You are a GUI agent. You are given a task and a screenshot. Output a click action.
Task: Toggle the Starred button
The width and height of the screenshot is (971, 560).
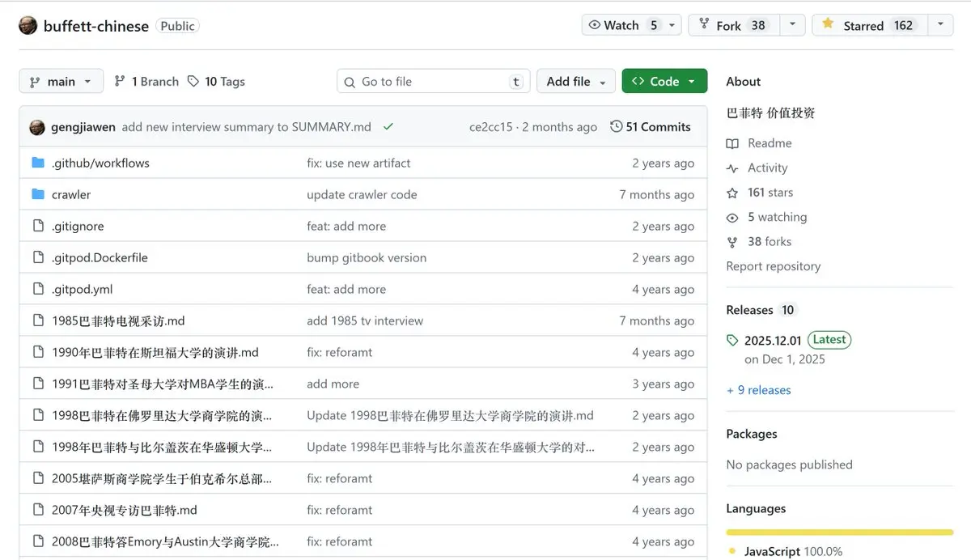tap(869, 25)
